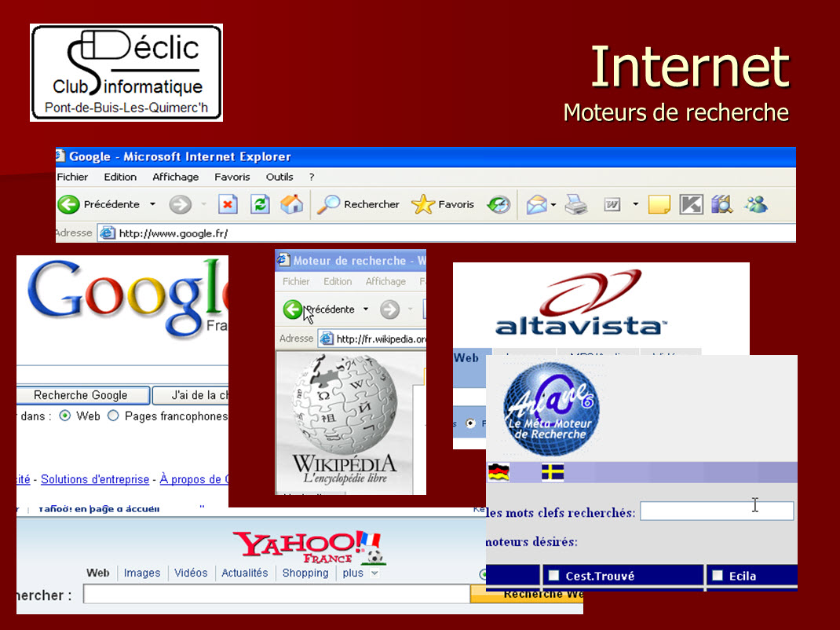Click grey forward arrow in Wikipedia window
This screenshot has height=630, width=840.
389,310
